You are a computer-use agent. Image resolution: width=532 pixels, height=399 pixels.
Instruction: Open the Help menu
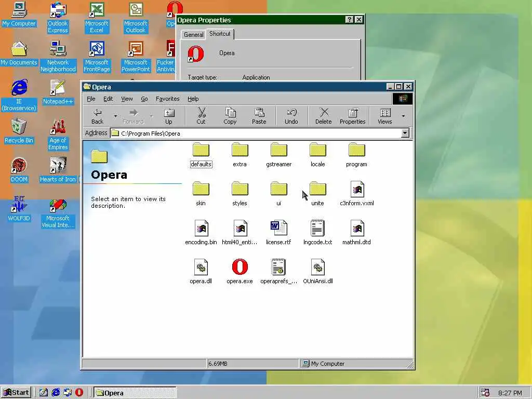[x=193, y=99]
